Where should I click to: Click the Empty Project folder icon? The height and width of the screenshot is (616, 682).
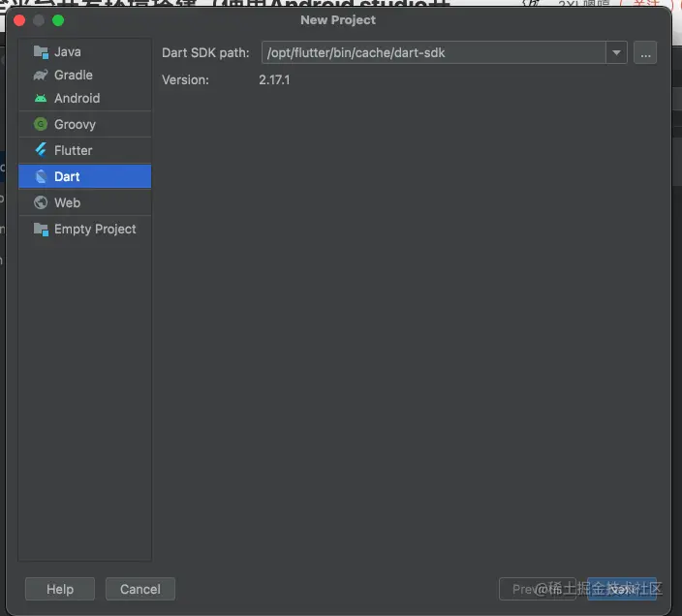tap(41, 230)
